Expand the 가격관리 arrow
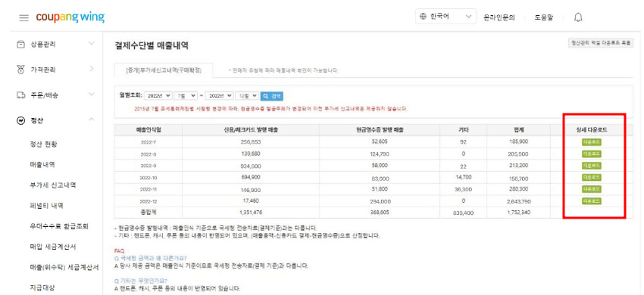The height and width of the screenshot is (295, 644). (92, 69)
